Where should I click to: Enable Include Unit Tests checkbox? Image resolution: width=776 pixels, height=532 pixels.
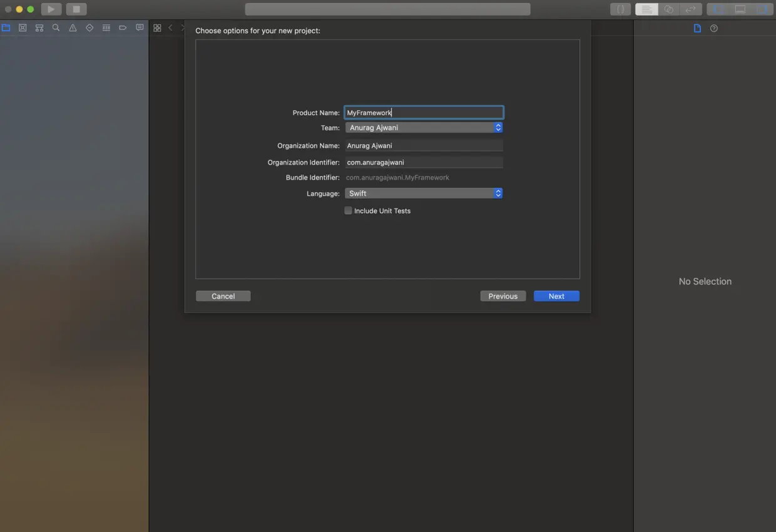[348, 211]
